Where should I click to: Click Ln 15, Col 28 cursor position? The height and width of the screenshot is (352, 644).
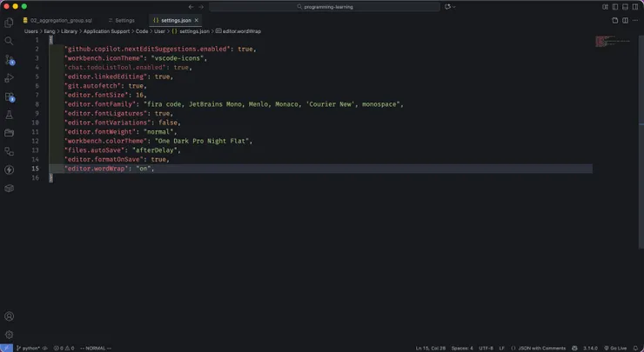pyautogui.click(x=431, y=348)
